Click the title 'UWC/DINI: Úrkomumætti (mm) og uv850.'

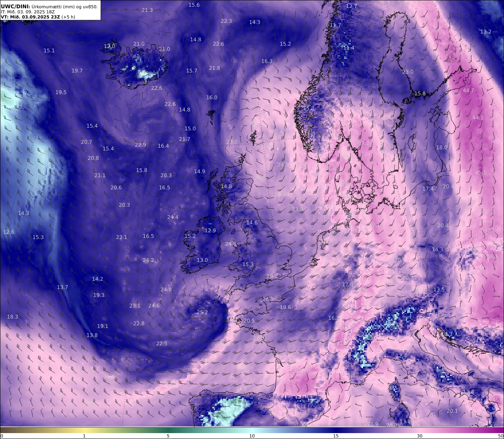[49, 6]
